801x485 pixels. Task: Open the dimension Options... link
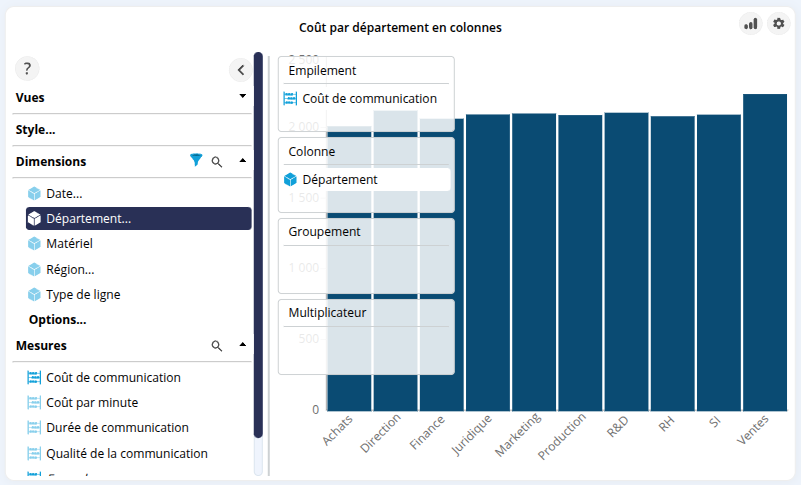(x=57, y=320)
